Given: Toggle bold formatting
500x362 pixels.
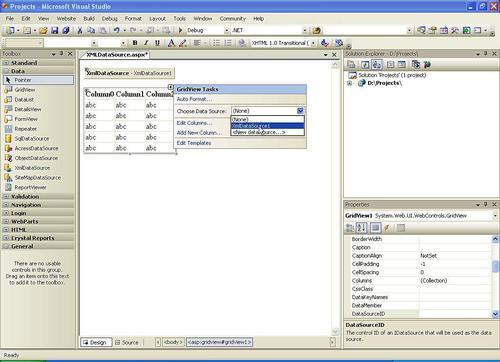Looking at the screenshot, I should (x=135, y=43).
